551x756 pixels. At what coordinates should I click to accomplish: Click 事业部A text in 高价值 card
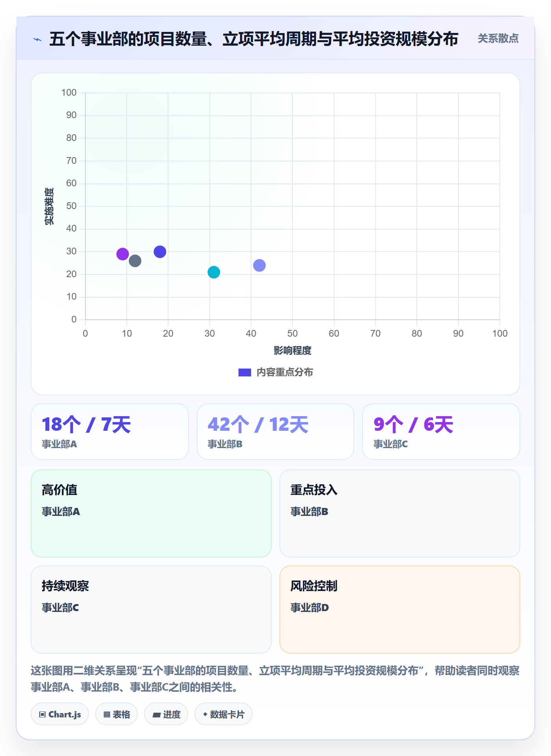point(61,511)
